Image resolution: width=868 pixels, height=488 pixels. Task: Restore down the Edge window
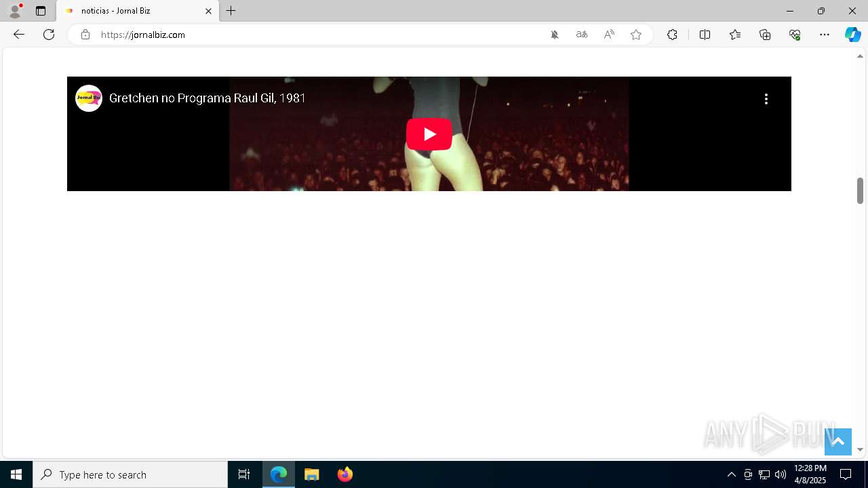click(821, 11)
